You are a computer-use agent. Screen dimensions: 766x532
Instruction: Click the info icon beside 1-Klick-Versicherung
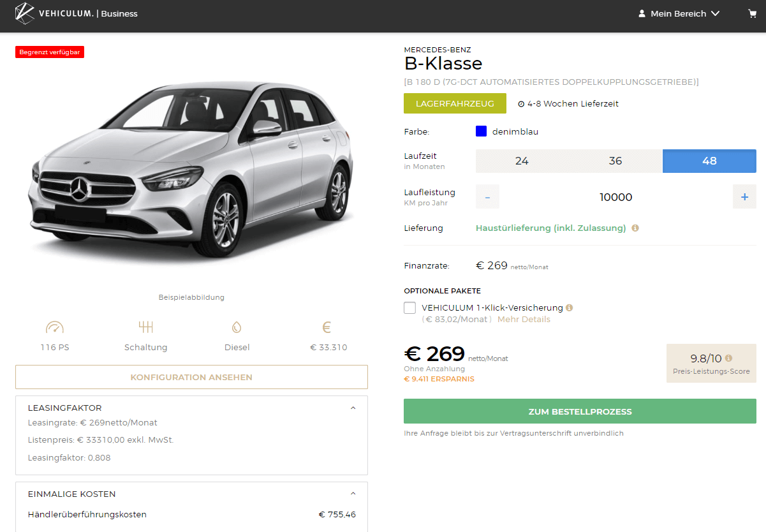tap(570, 307)
